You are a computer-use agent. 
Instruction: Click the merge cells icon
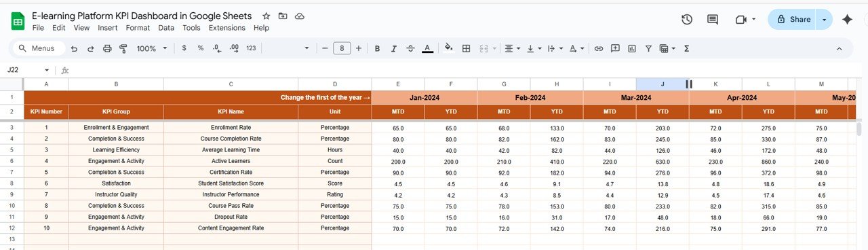click(484, 48)
